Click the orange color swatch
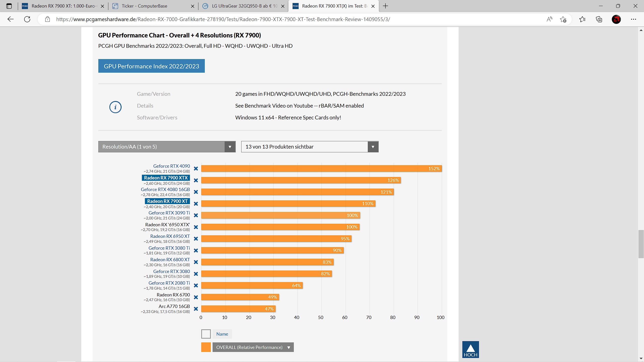 point(206,347)
